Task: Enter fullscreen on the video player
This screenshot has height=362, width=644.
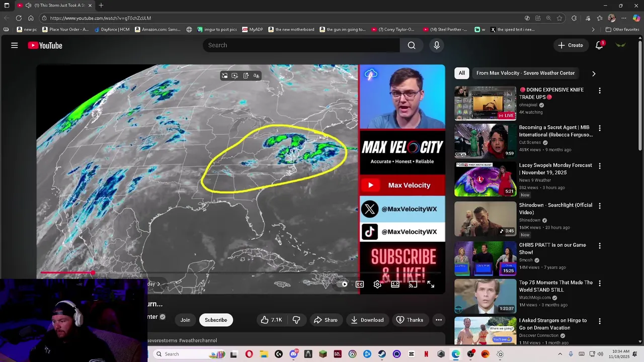Action: pyautogui.click(x=431, y=284)
